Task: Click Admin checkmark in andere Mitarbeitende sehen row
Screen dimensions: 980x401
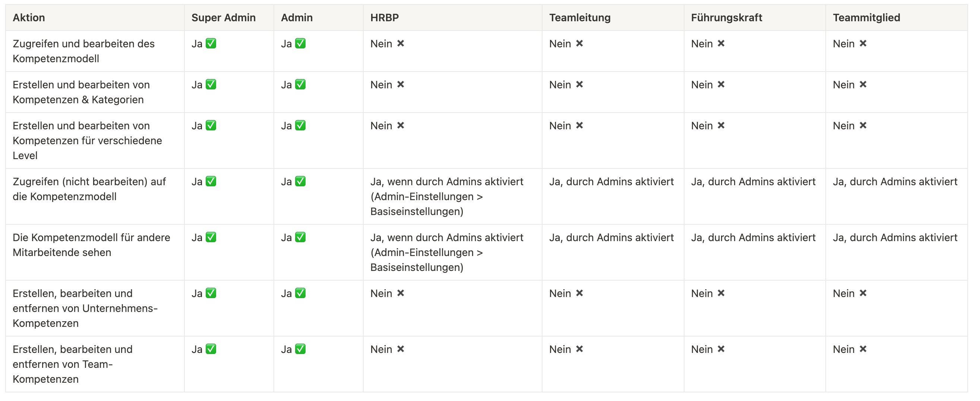Action: (x=300, y=237)
